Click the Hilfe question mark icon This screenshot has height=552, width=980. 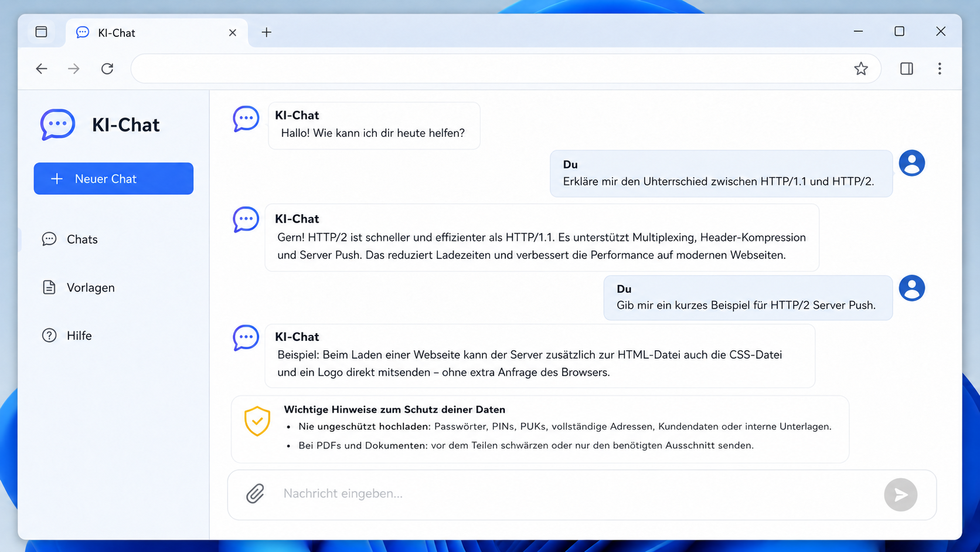click(49, 336)
